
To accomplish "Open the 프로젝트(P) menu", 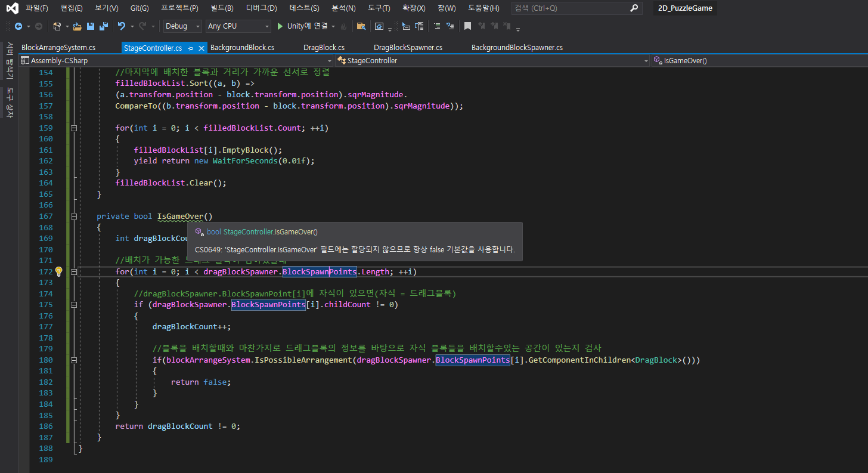I will [179, 8].
